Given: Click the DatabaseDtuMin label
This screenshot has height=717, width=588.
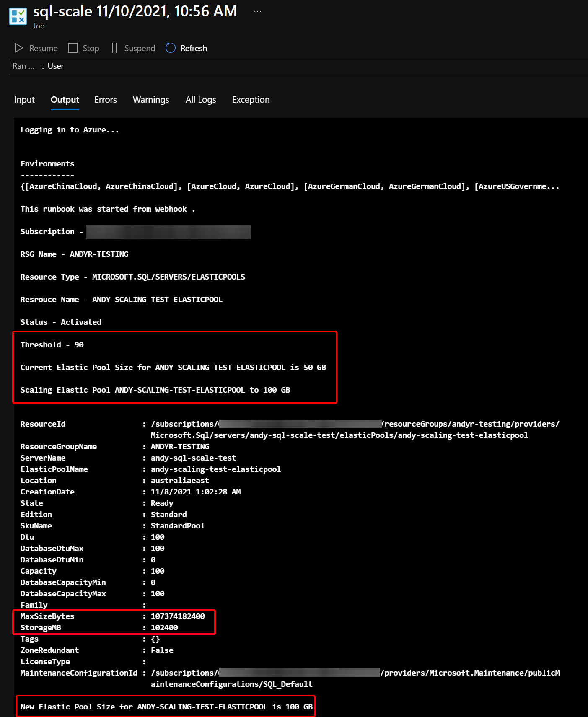Looking at the screenshot, I should (x=52, y=560).
